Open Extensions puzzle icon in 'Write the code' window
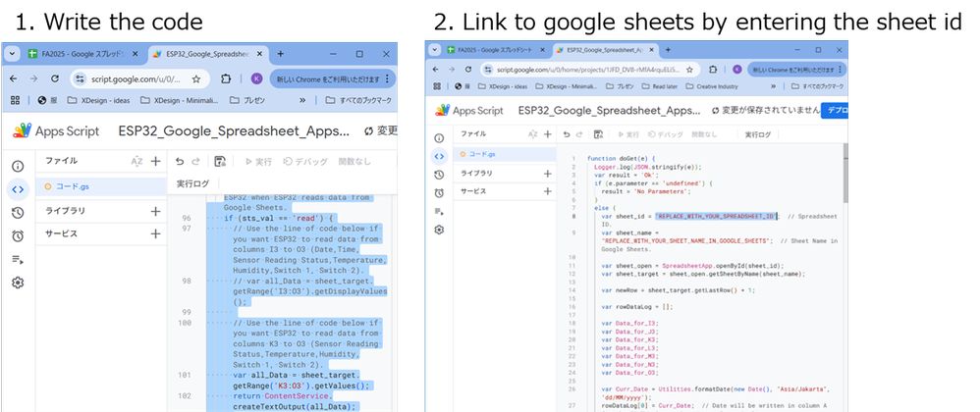The width and height of the screenshot is (980, 412). pyautogui.click(x=226, y=78)
